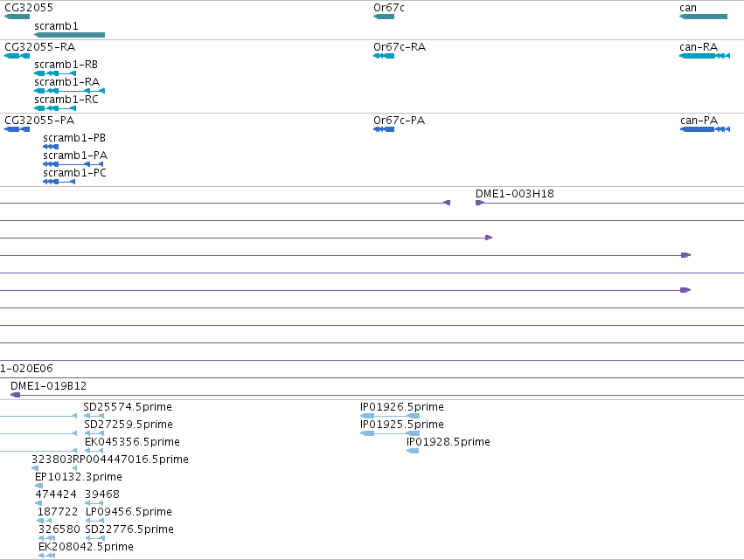Click the can gene arrow glyph
744x560 pixels.
(703, 17)
